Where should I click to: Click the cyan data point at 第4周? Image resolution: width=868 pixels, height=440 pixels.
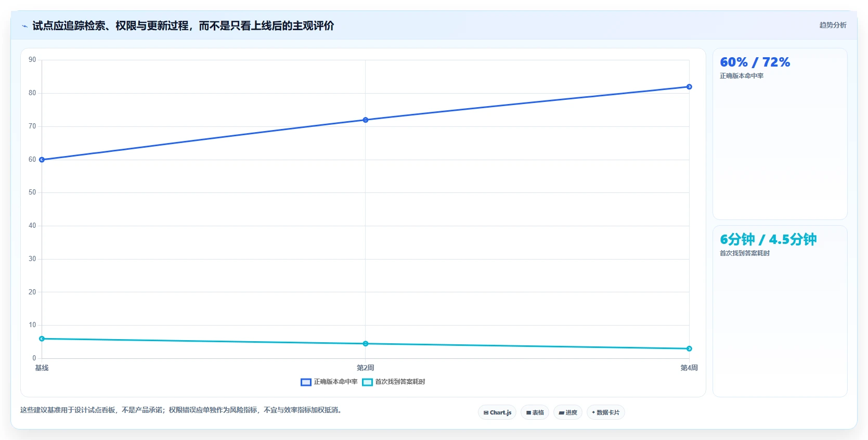[x=689, y=348]
